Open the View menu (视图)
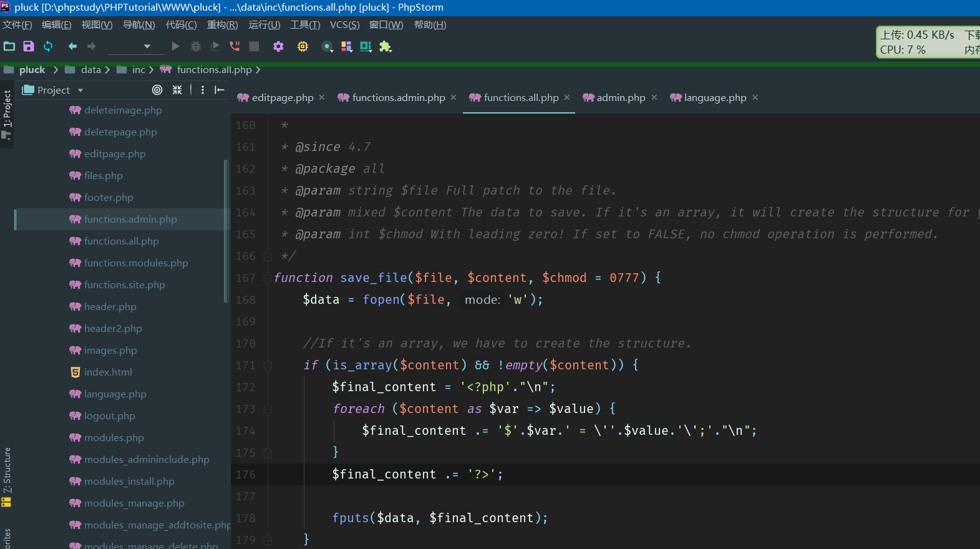This screenshot has height=549, width=980. [x=97, y=25]
